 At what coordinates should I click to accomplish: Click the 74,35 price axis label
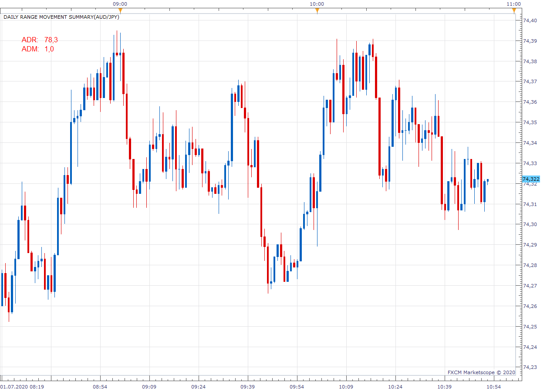[x=530, y=122]
